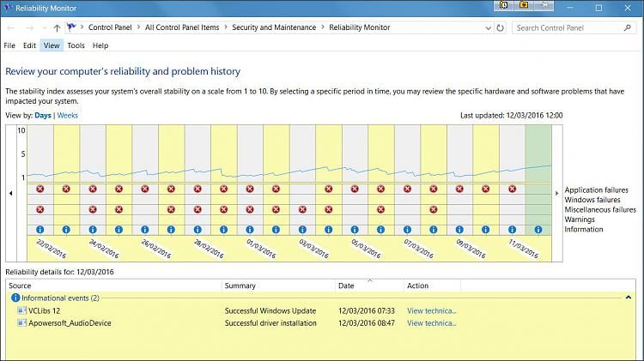Open technical details link for Apowersoft_AudioDevice

[x=432, y=323]
